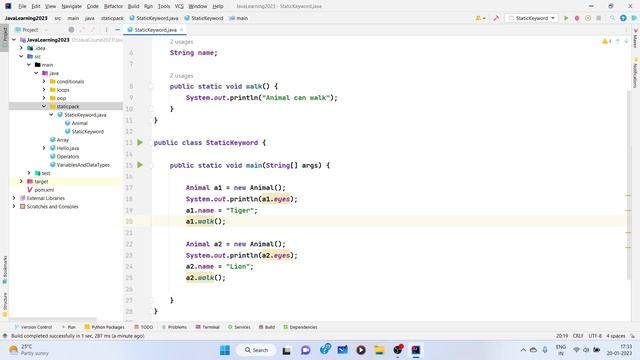640x360 pixels.
Task: Open the Version Control tool window
Action: tap(33, 327)
